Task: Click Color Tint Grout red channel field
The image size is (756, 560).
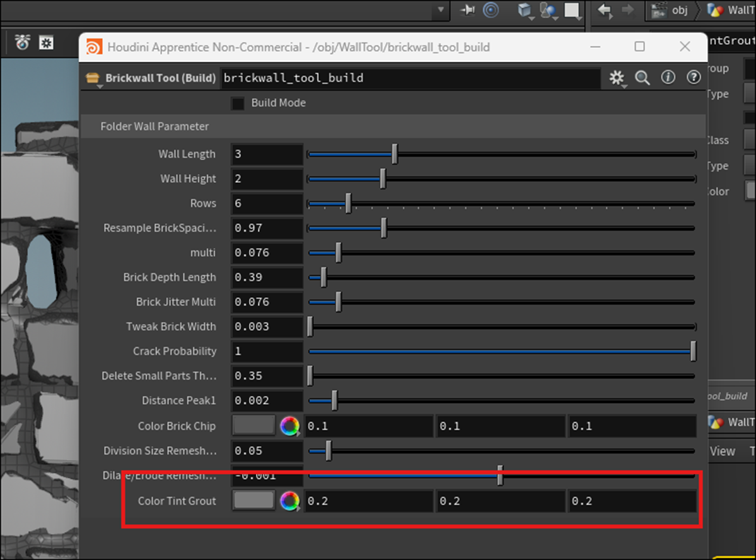Action: pyautogui.click(x=369, y=501)
